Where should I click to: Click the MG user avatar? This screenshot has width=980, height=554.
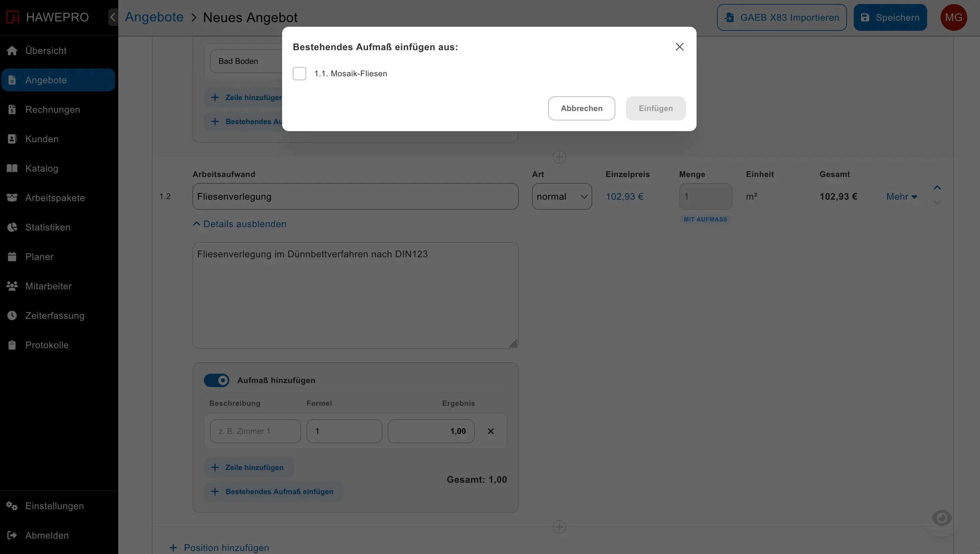(954, 17)
